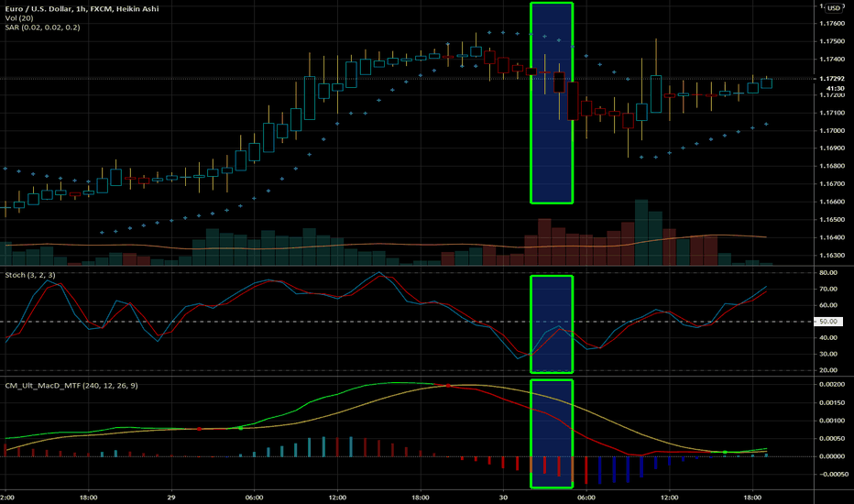Viewport: 854px width, 504px height.
Task: Open the Vol (20) indicator legend
Action: pos(19,18)
